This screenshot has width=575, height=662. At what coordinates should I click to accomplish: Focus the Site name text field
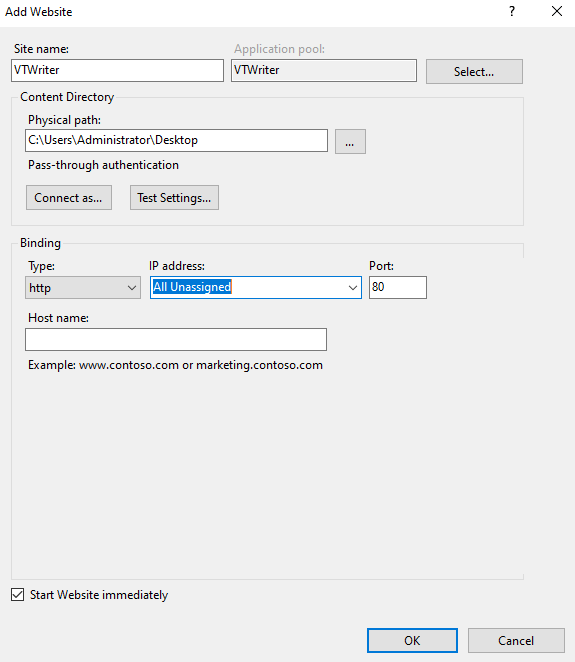117,71
